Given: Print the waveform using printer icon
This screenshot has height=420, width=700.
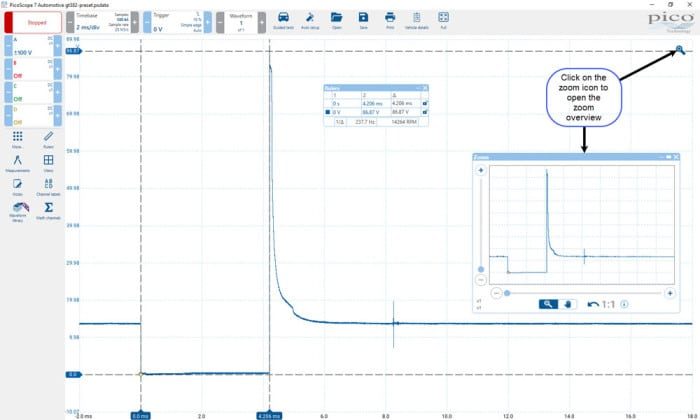Looking at the screenshot, I should [x=390, y=21].
